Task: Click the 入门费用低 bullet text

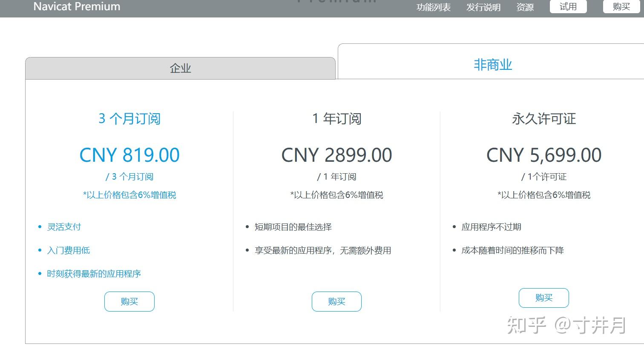Action: pos(68,250)
